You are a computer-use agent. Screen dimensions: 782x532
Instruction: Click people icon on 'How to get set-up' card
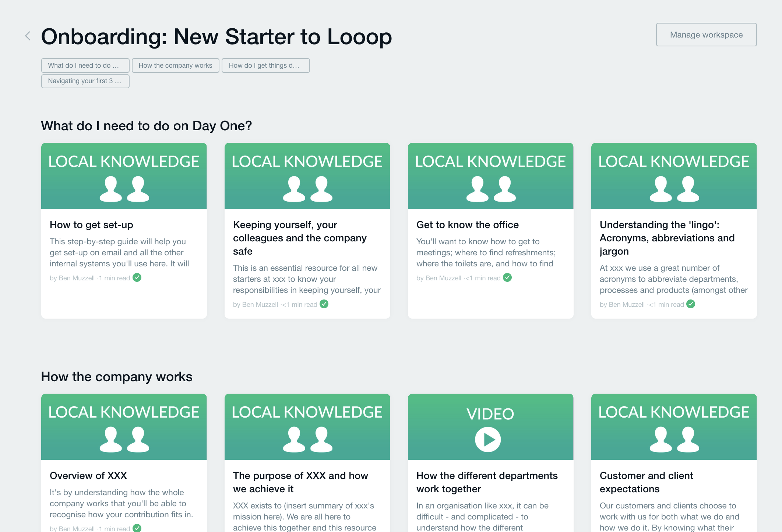point(124,189)
